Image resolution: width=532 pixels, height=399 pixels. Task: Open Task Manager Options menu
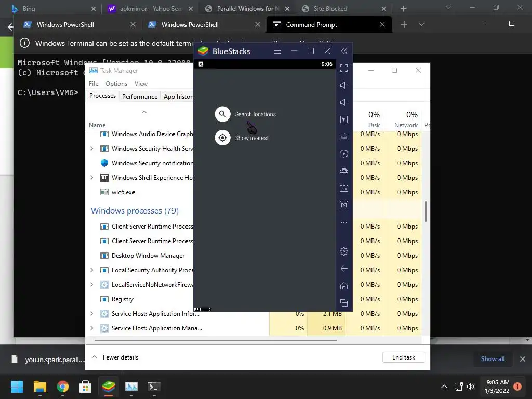pos(116,84)
